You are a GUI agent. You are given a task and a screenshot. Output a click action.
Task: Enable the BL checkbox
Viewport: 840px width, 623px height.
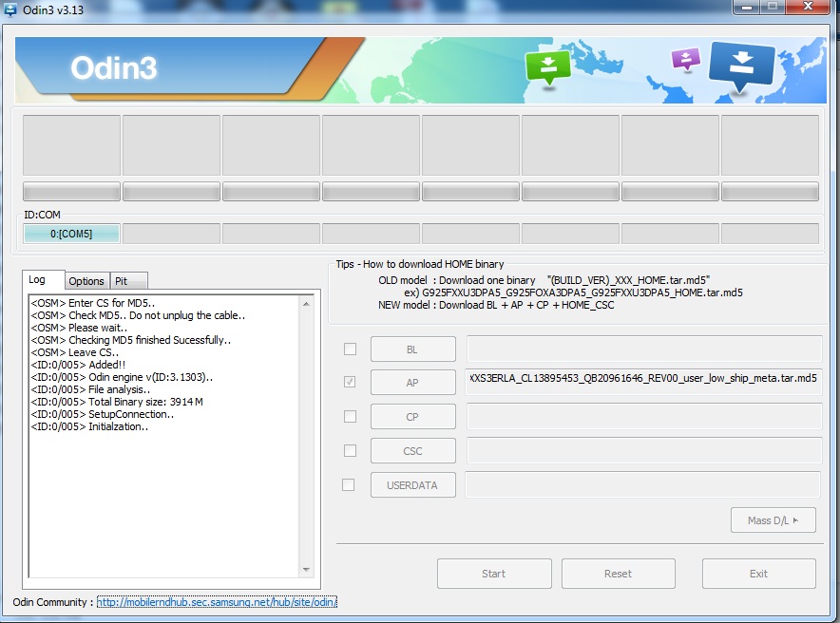pyautogui.click(x=350, y=349)
